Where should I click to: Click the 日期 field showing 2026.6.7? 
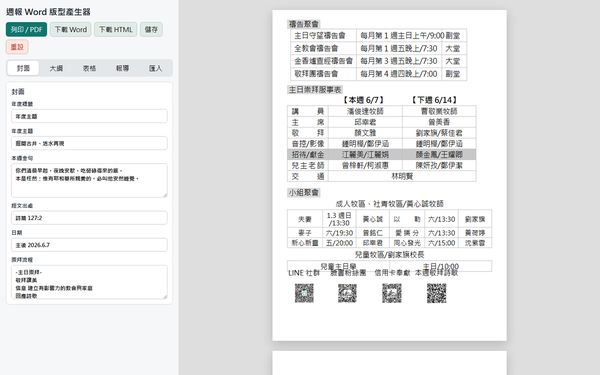[x=89, y=245]
